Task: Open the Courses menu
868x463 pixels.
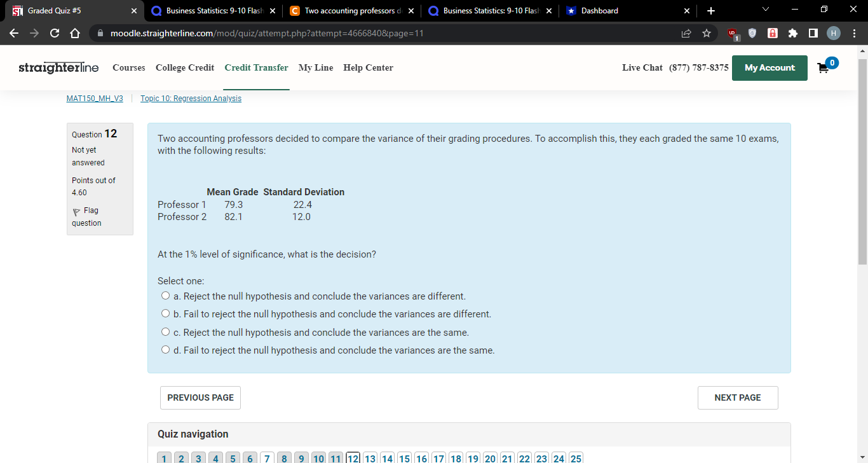Action: click(x=129, y=67)
